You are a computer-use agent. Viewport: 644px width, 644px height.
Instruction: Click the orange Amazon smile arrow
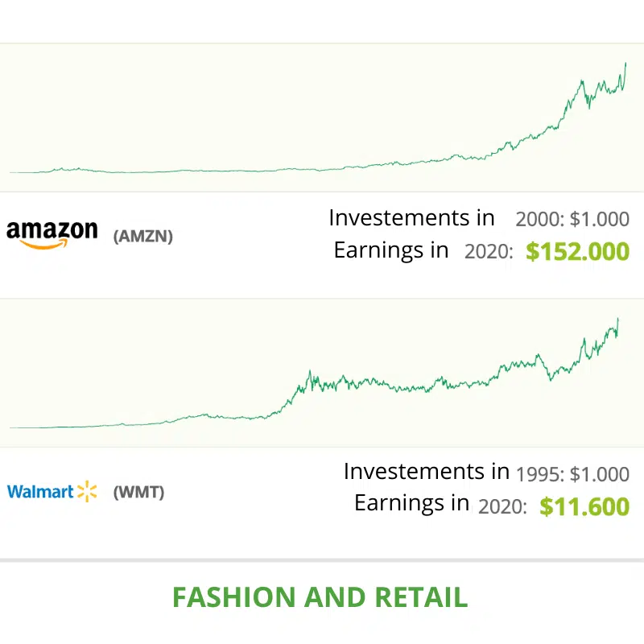point(43,245)
